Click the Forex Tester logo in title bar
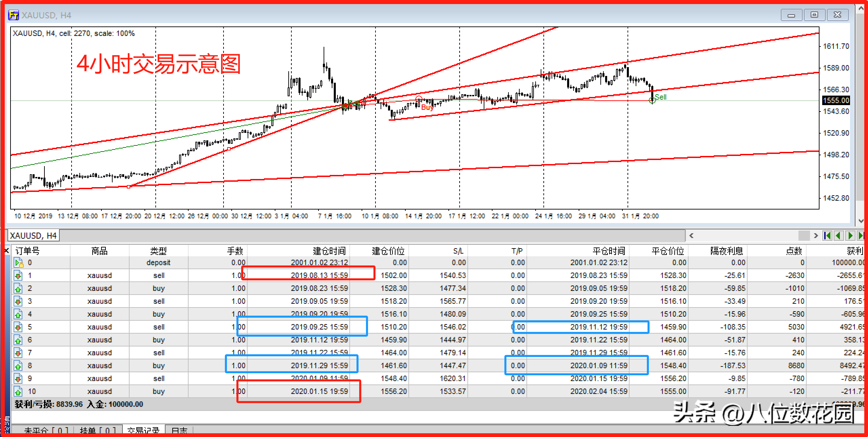868x437 pixels. 14,15
